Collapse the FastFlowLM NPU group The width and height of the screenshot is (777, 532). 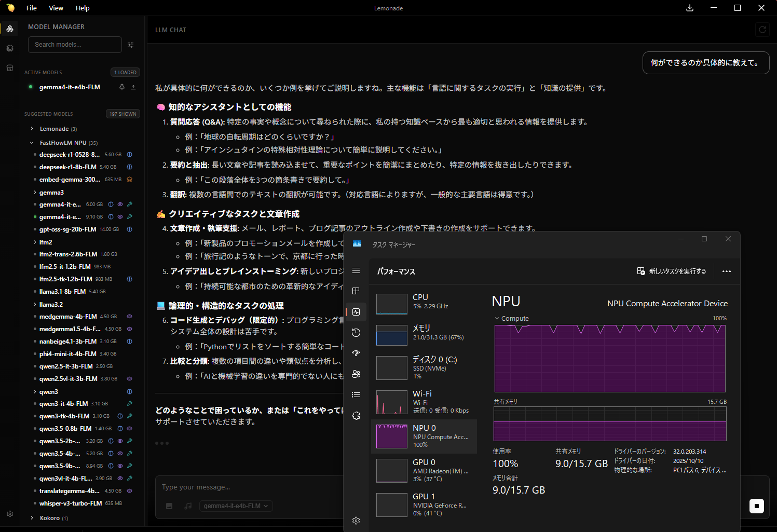pos(32,143)
